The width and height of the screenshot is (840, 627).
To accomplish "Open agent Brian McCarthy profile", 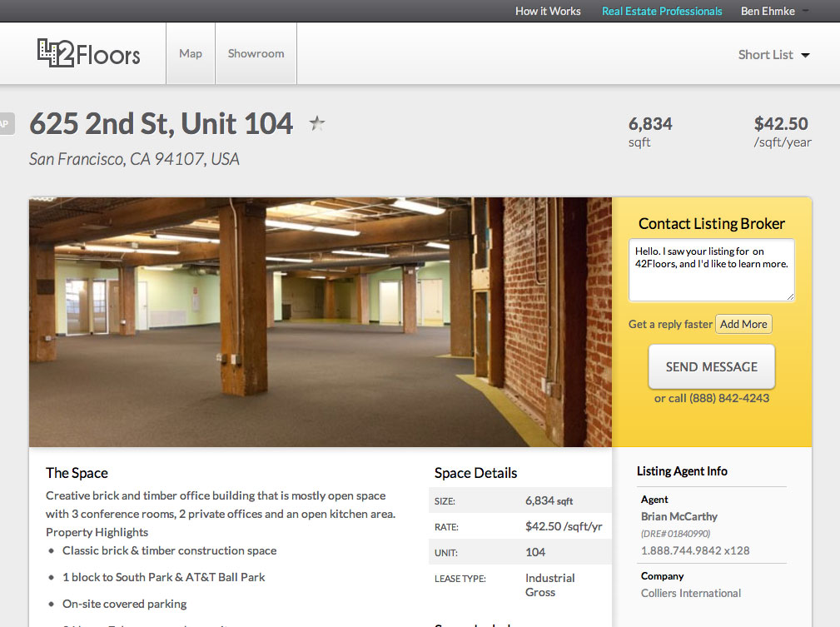I will [678, 516].
